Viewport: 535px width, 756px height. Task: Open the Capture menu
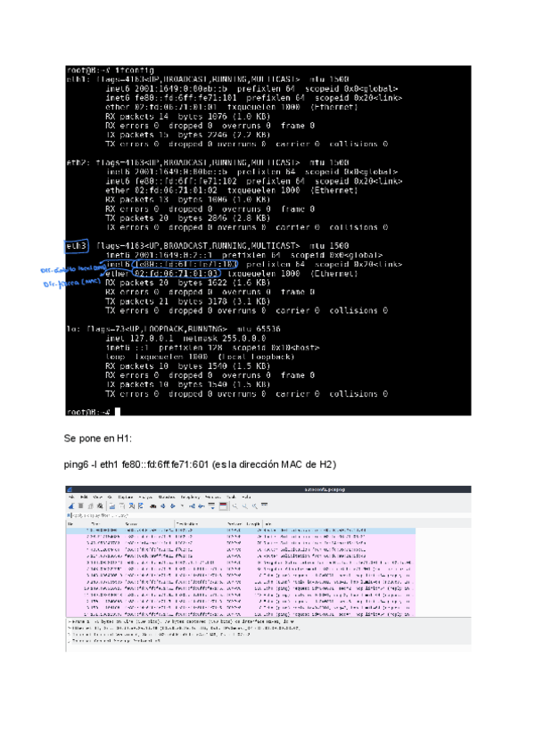coord(126,497)
